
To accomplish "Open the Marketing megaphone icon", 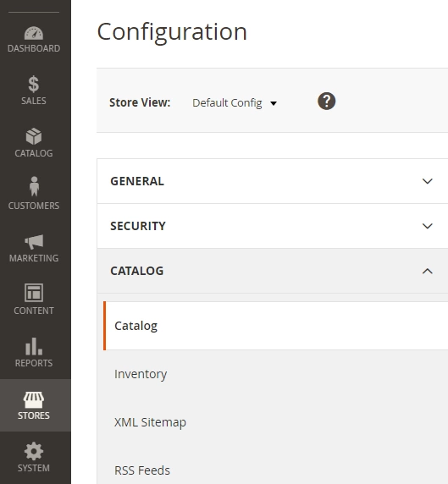I will click(34, 241).
